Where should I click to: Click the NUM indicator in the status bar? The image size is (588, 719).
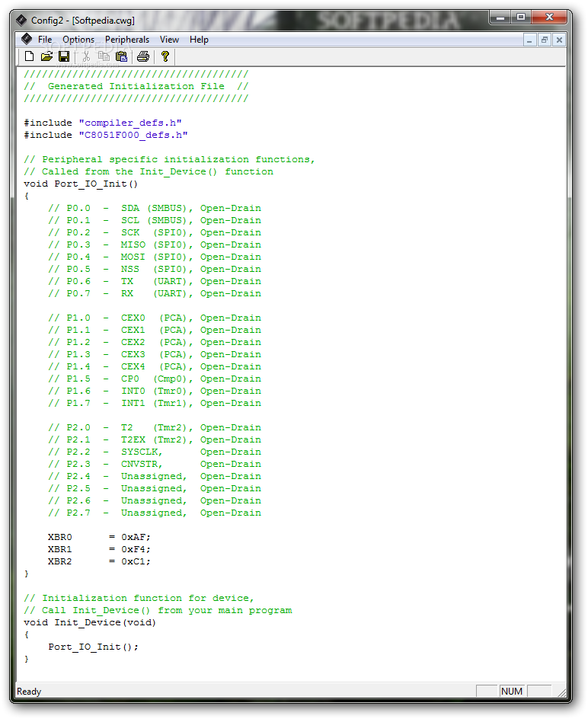512,691
